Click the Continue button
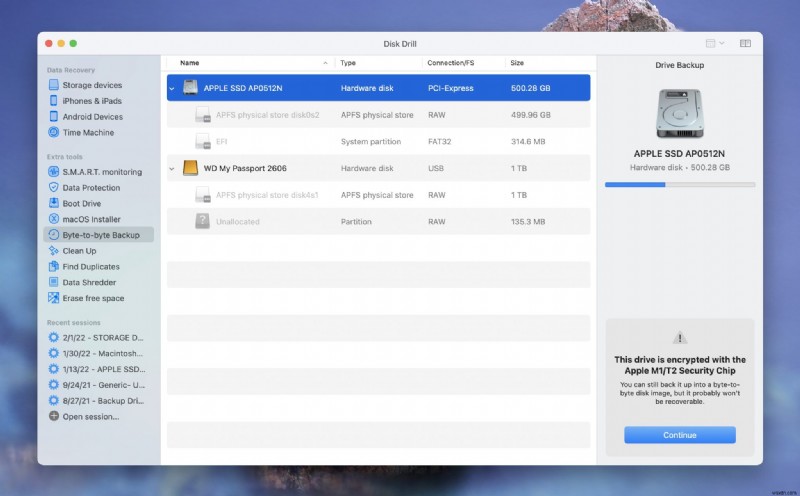Image resolution: width=800 pixels, height=496 pixels. pyautogui.click(x=679, y=435)
